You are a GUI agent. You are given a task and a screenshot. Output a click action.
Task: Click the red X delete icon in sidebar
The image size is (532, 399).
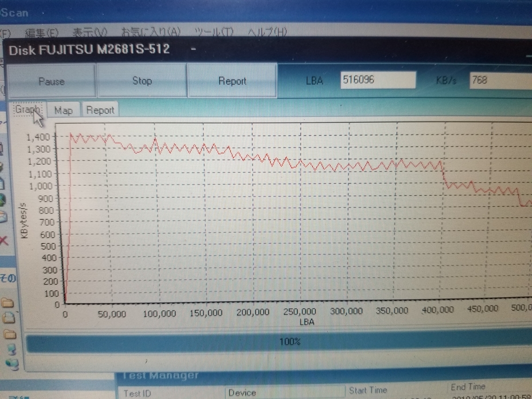[4, 241]
